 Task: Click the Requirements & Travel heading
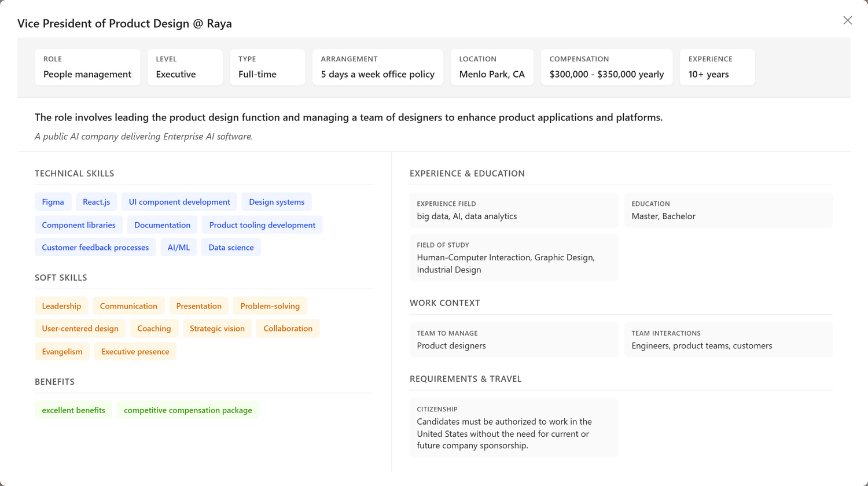pyautogui.click(x=466, y=379)
